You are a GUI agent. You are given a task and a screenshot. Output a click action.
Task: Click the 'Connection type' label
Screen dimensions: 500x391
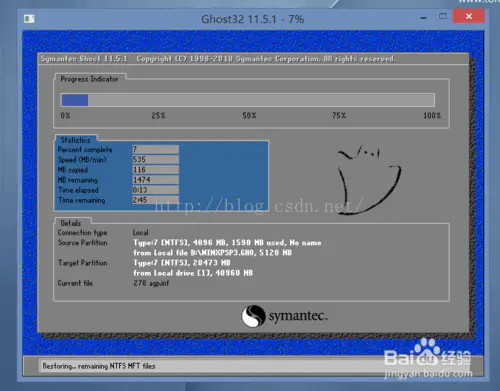82,232
